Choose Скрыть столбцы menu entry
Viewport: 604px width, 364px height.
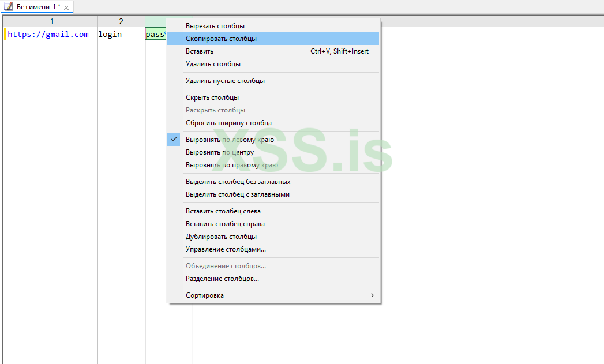click(x=273, y=97)
